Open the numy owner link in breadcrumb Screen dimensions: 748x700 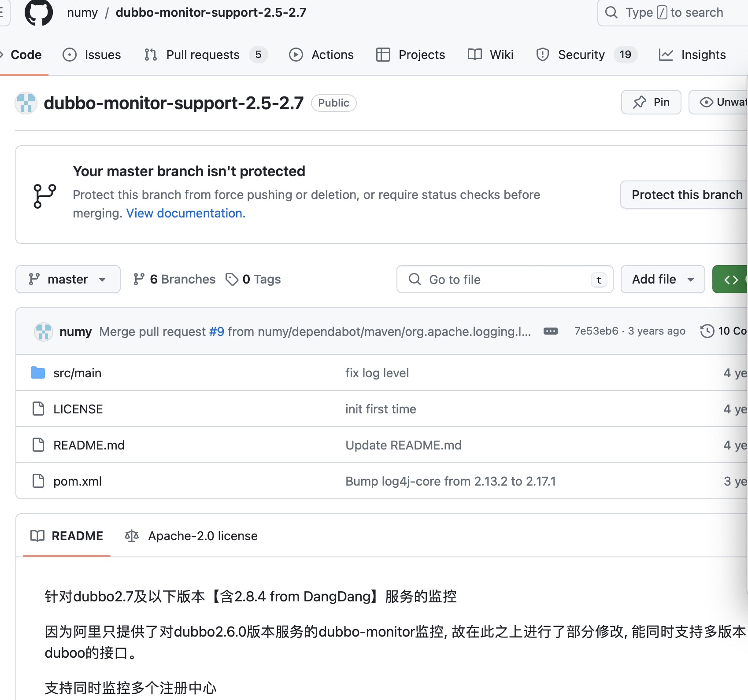[x=82, y=12]
